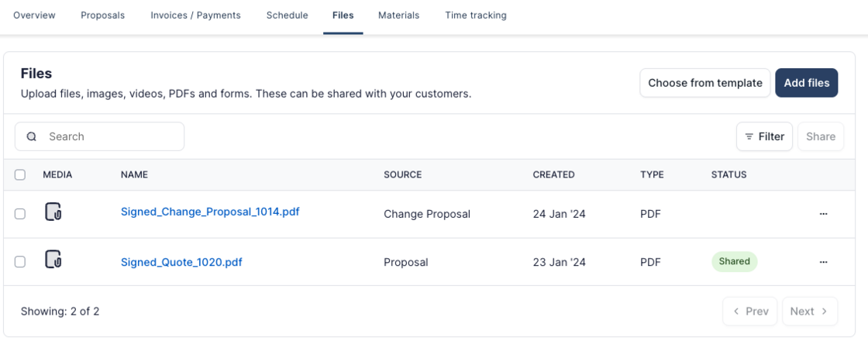This screenshot has width=868, height=348.
Task: Open the Filter options
Action: point(764,136)
